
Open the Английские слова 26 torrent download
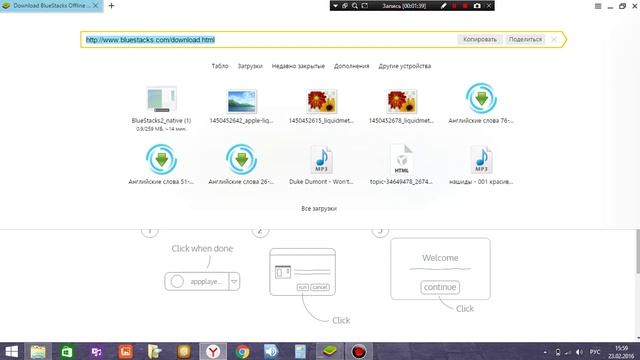tap(241, 165)
